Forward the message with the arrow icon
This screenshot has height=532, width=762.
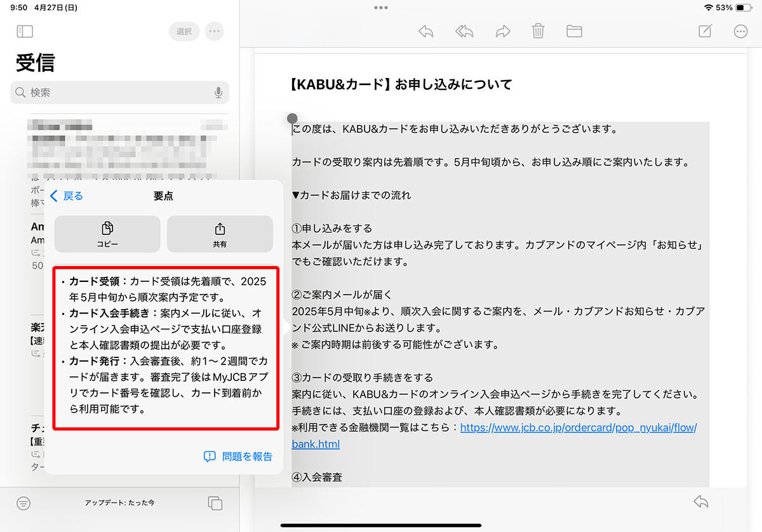point(503,31)
